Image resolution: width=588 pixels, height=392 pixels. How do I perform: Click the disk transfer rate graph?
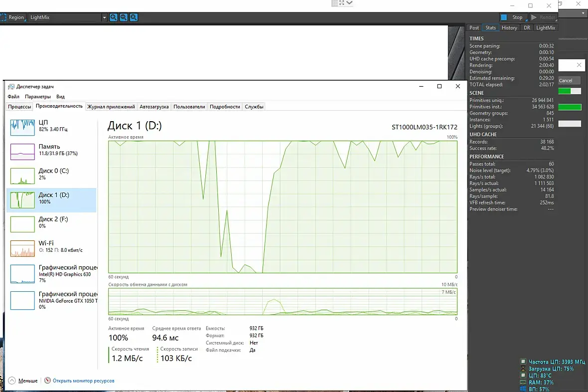[283, 302]
